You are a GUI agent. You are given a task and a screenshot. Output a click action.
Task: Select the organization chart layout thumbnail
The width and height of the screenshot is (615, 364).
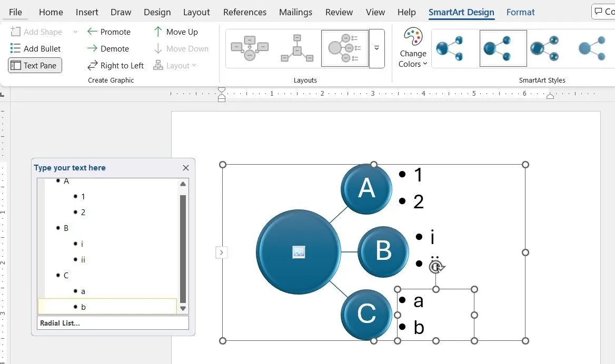point(297,48)
